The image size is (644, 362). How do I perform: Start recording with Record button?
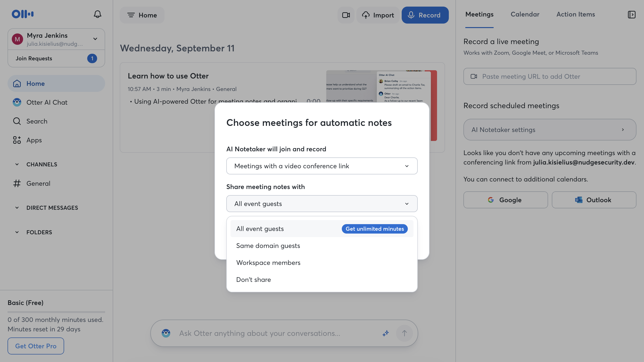tap(425, 15)
